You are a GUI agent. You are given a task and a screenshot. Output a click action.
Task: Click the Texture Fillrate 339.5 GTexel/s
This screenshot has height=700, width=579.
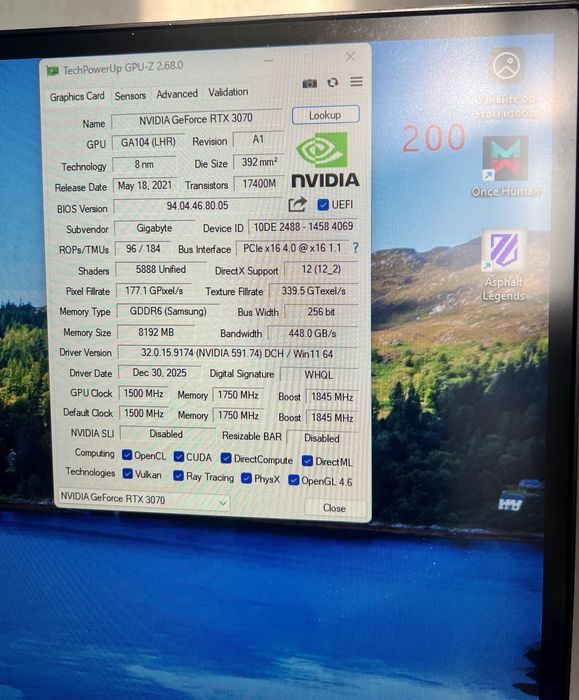click(x=313, y=291)
